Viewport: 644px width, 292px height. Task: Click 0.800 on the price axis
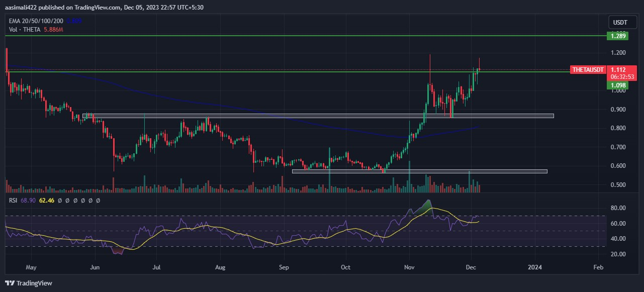coord(618,128)
